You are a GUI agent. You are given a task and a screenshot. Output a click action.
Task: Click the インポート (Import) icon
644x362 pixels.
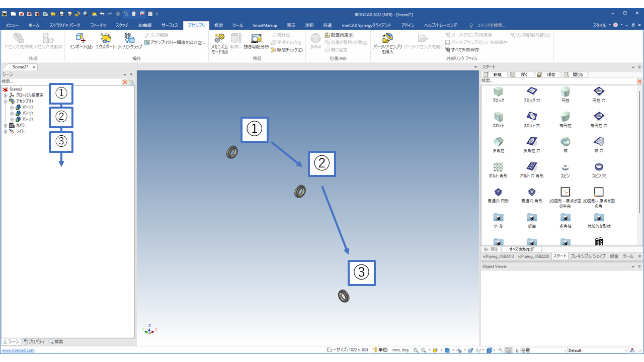[80, 40]
